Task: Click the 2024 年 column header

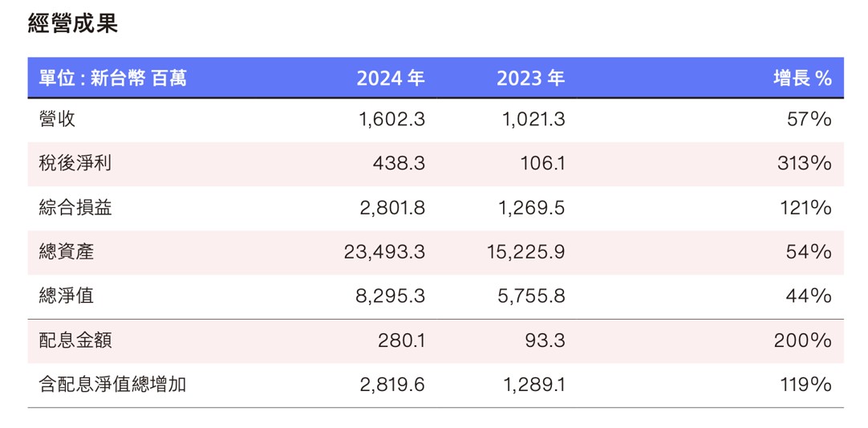Action: pos(391,78)
